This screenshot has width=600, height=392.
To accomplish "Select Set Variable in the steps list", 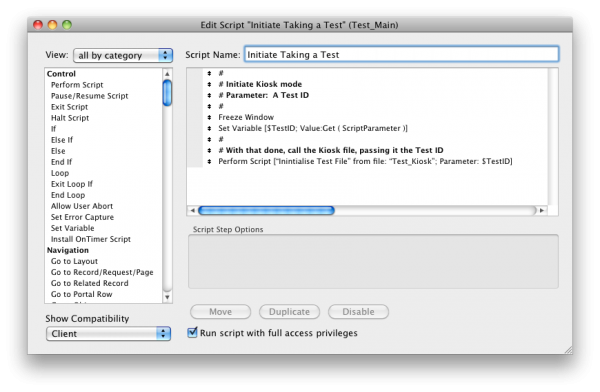I will 72,228.
